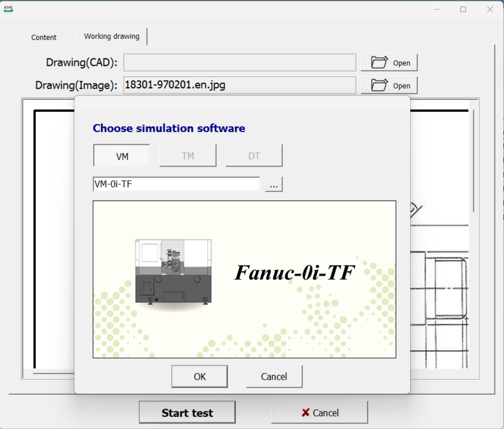Click the CNC application icon in title bar
This screenshot has width=504, height=429.
[8, 9]
